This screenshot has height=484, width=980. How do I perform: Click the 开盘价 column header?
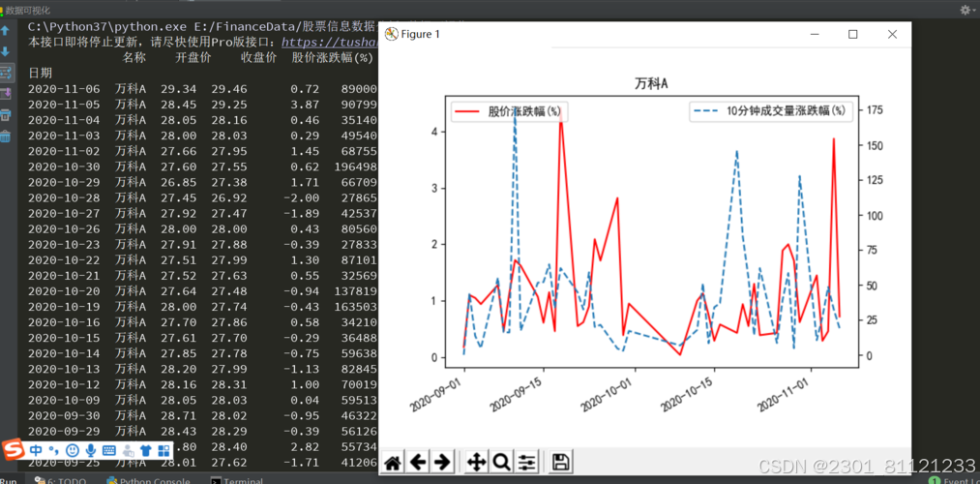[193, 57]
